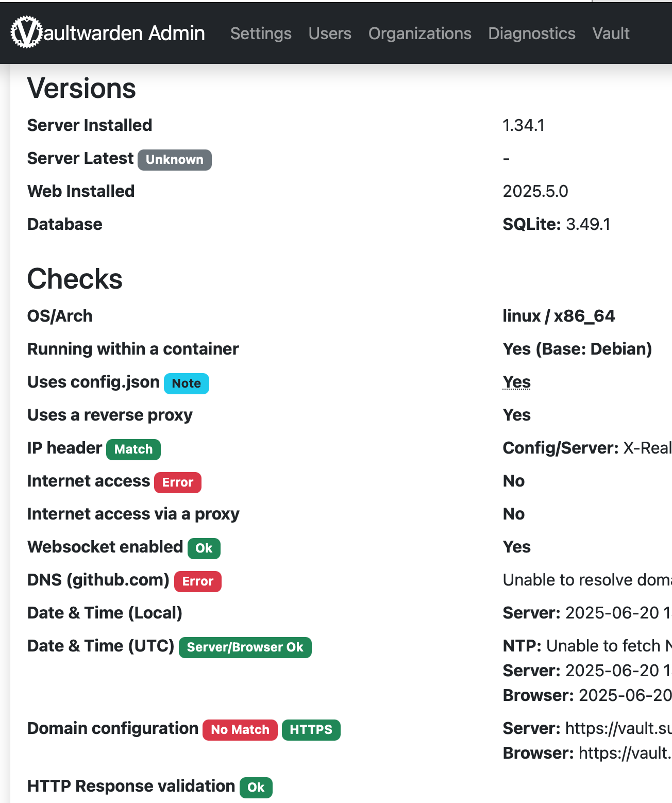Select the Server time in Local row
672x803 pixels.
587,613
